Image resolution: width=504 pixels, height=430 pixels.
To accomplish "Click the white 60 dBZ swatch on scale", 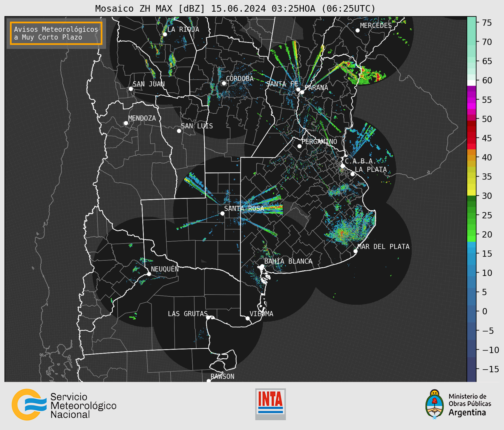I will (471, 83).
